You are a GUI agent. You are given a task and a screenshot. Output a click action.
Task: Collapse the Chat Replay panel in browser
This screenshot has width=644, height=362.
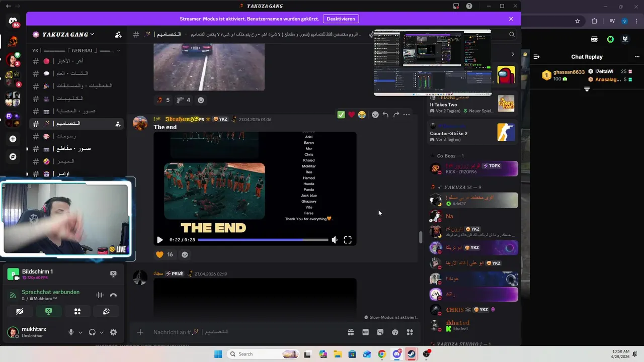pyautogui.click(x=536, y=57)
